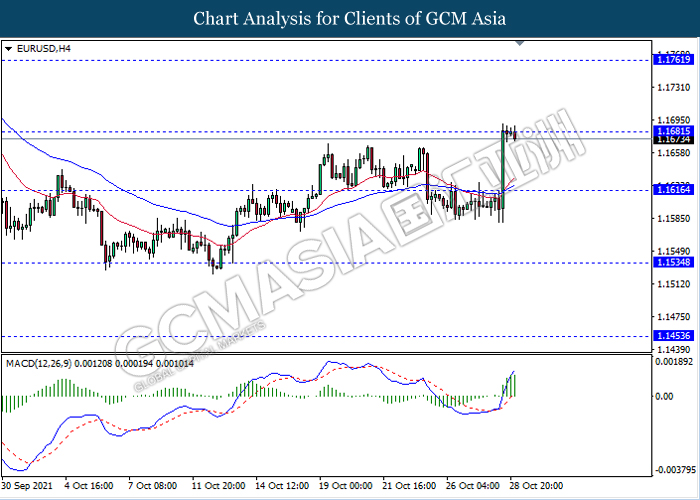
Task: Click the 28 Oct 20:00 time label
Action: point(537,485)
